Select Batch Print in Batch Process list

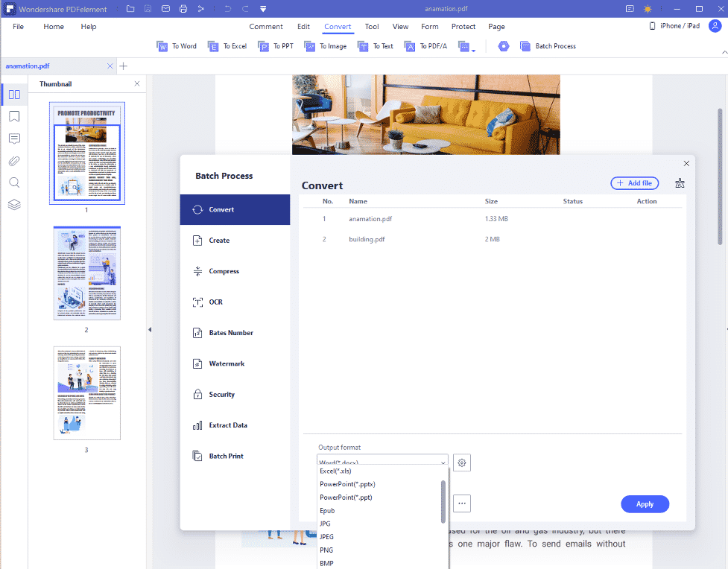[235, 457]
